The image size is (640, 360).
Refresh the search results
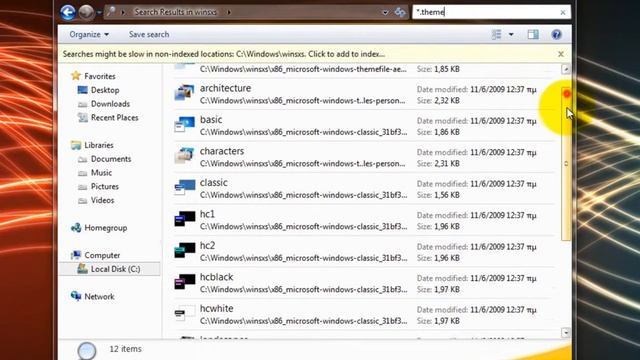[400, 12]
